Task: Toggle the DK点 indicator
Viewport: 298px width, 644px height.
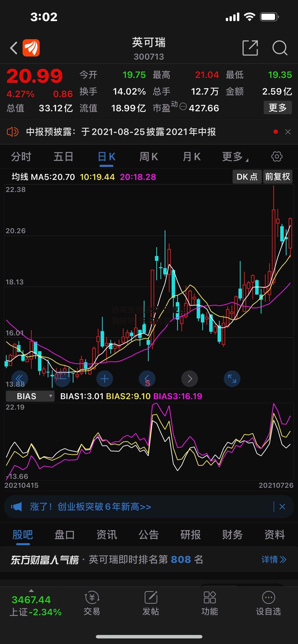Action: pyautogui.click(x=247, y=177)
